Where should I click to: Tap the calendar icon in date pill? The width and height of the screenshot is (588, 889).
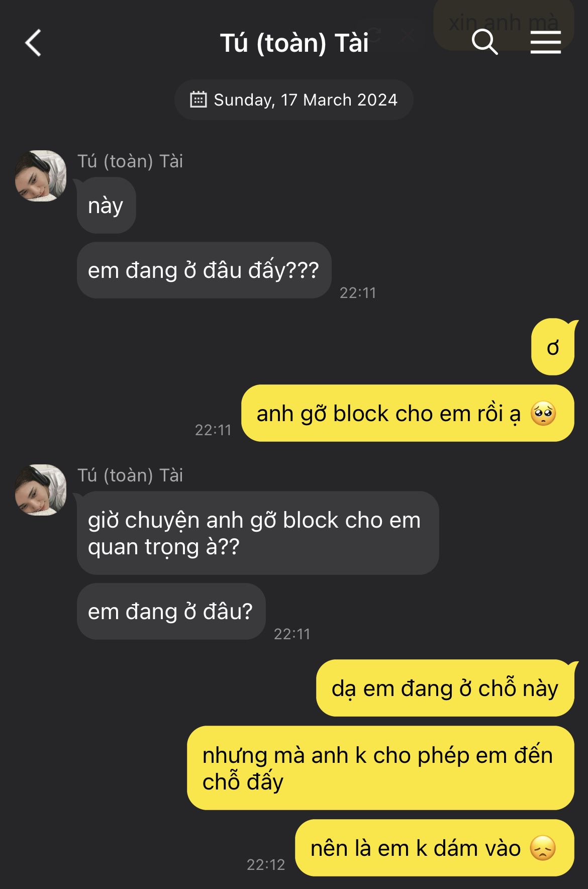coord(199,100)
